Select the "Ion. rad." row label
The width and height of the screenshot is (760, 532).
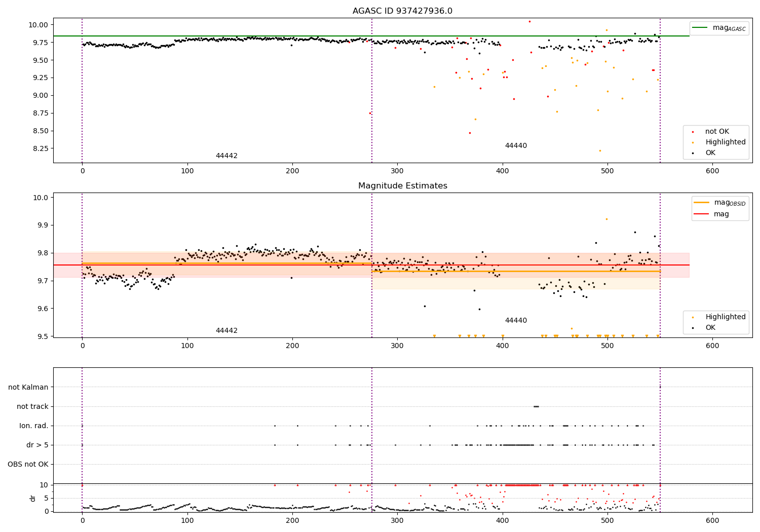34,426
